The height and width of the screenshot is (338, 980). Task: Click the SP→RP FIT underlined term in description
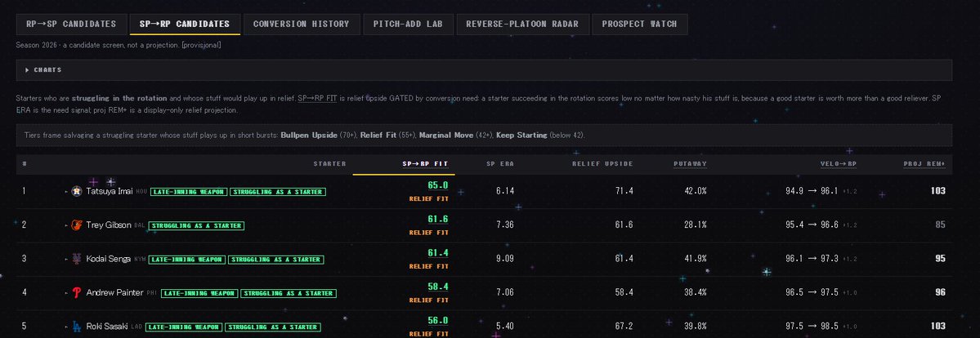point(317,99)
